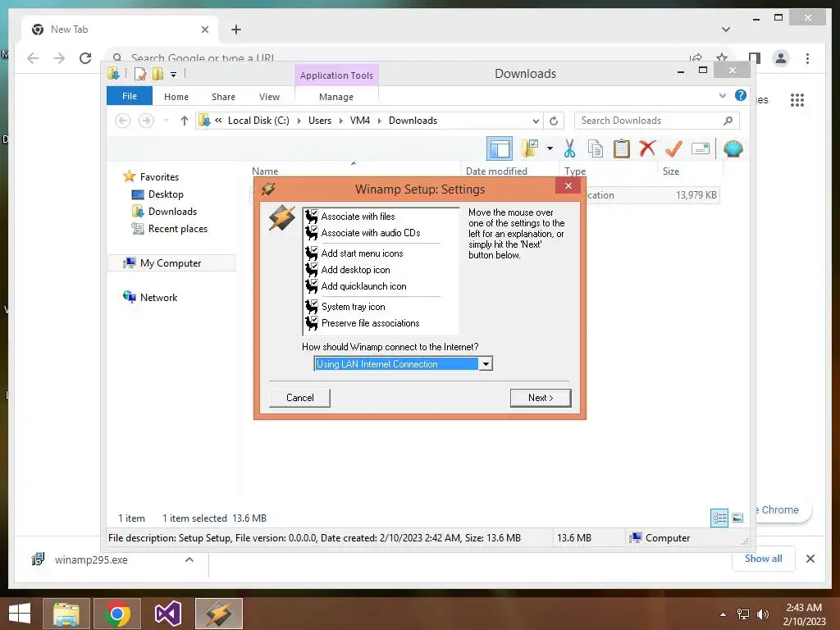Screen dimensions: 840x630
Task: Open the Chrome profile avatar
Action: pos(781,58)
